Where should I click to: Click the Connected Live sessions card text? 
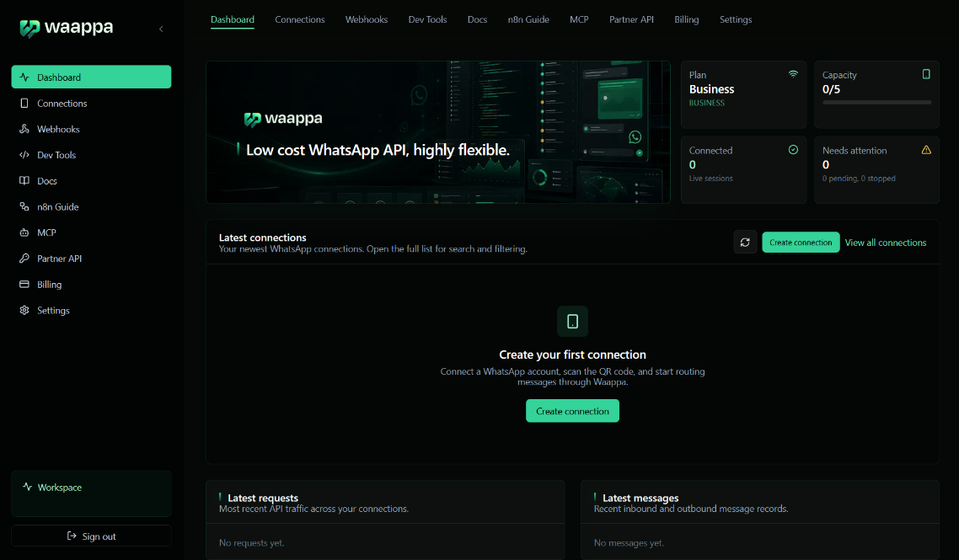tap(710, 179)
